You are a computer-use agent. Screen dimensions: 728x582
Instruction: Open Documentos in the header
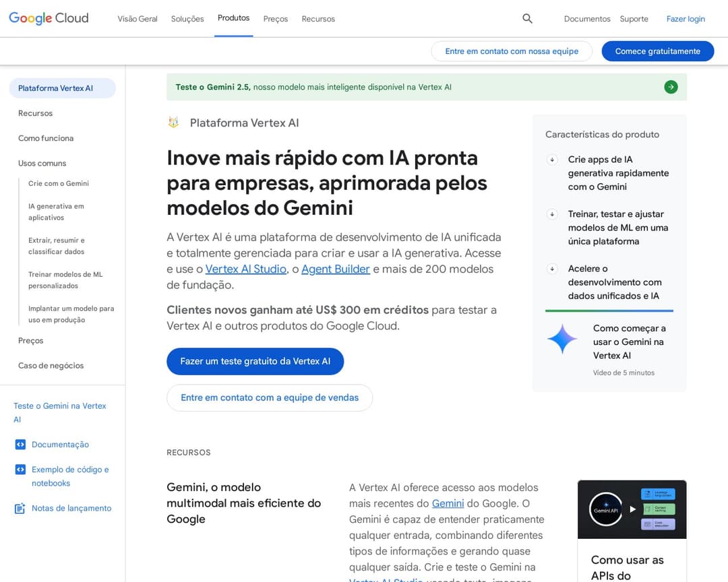pos(587,19)
